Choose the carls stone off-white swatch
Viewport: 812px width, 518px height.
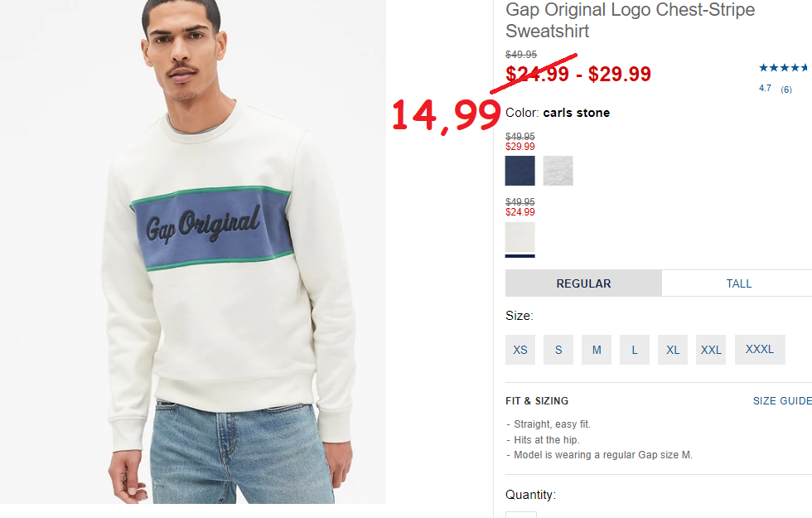pyautogui.click(x=520, y=237)
